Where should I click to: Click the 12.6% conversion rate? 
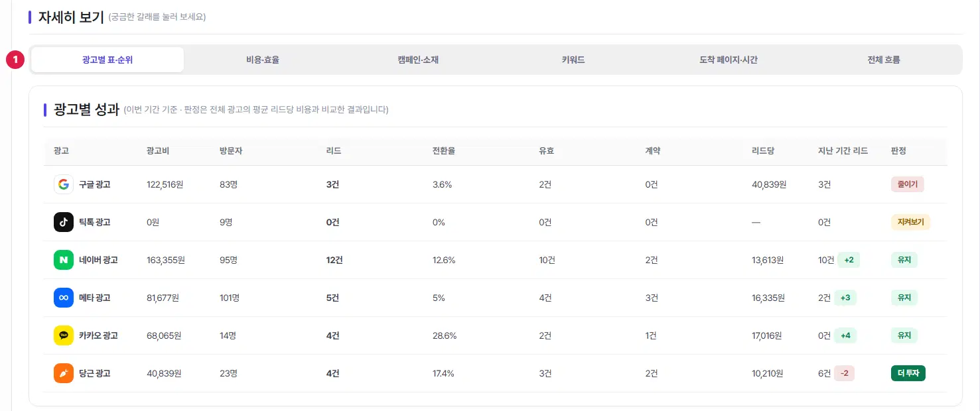444,260
